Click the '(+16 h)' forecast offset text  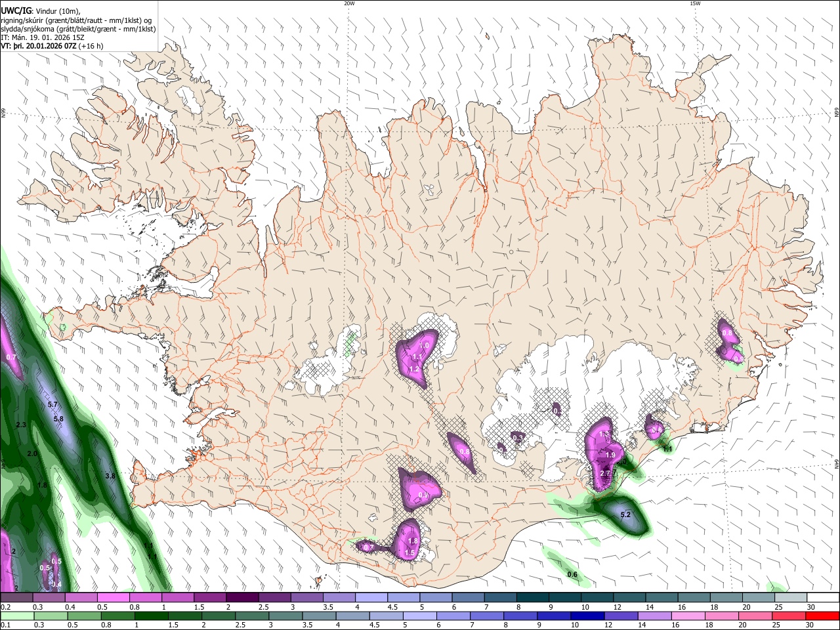(91, 47)
